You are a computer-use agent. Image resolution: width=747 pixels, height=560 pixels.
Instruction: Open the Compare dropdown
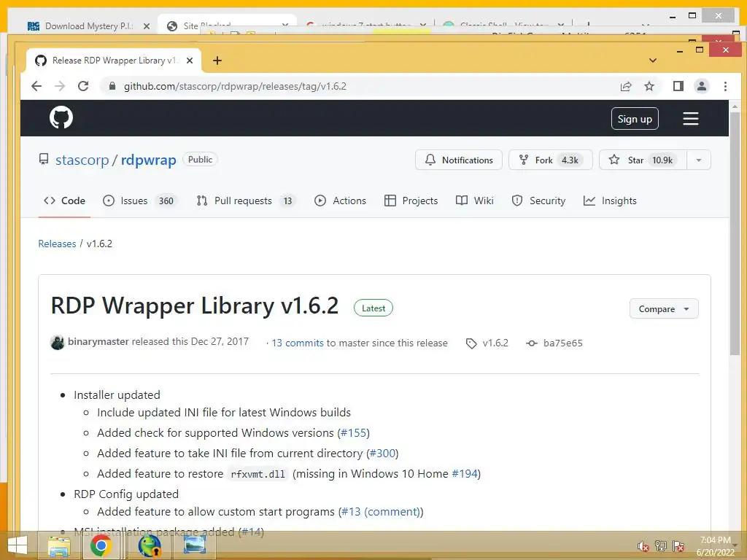coord(664,309)
